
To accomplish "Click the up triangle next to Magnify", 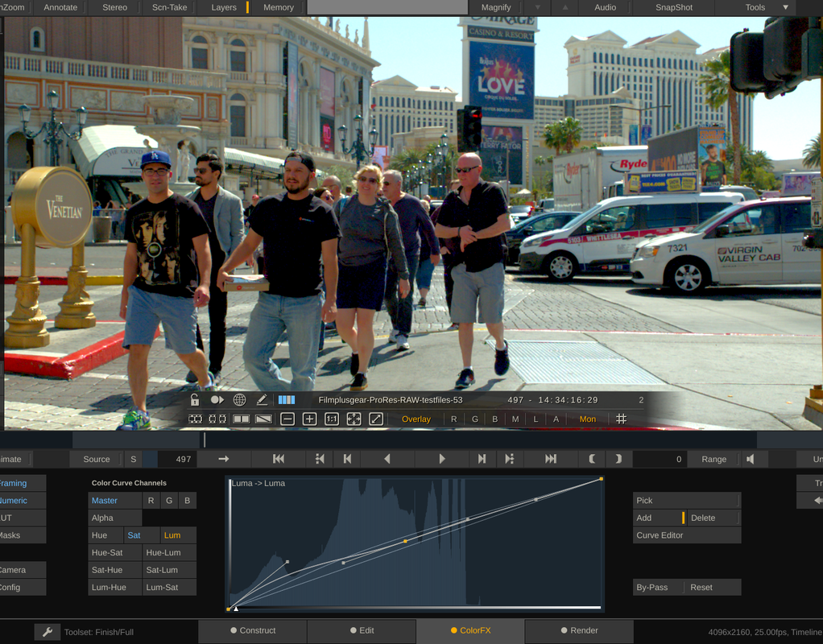I will (565, 7).
